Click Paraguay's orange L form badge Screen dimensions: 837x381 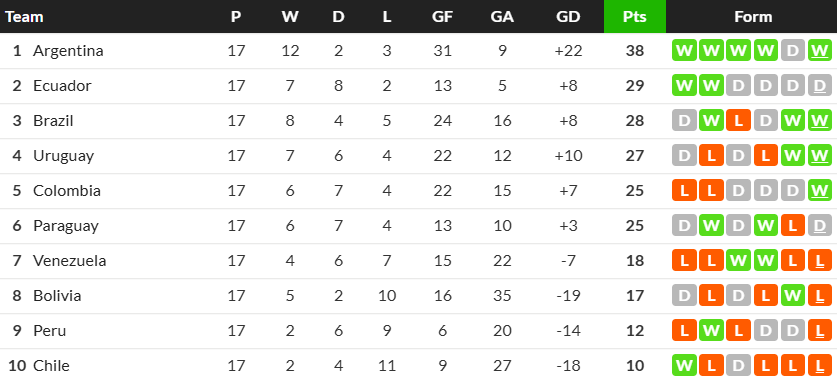792,226
